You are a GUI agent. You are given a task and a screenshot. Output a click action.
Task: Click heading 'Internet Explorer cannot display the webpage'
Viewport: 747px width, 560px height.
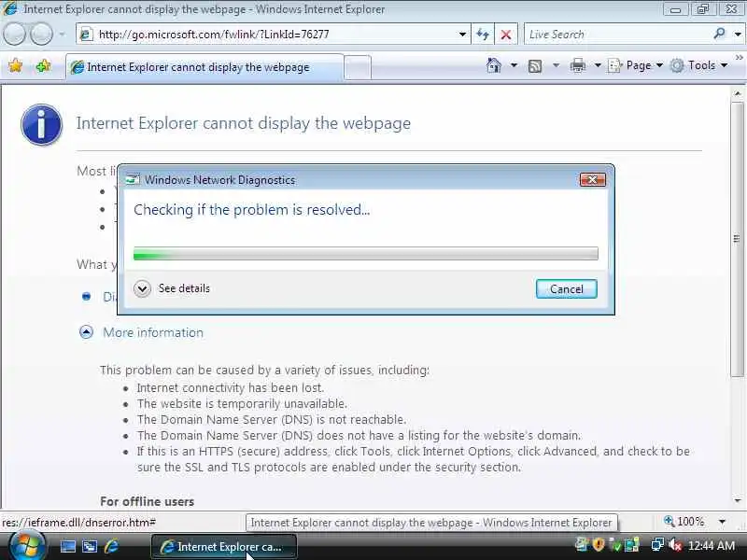(x=244, y=123)
